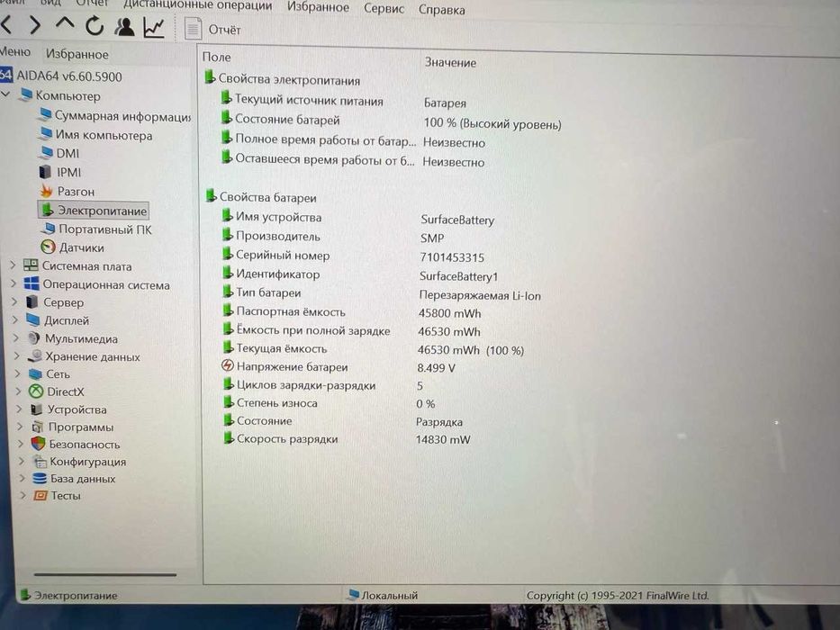Screen dimensions: 840x630
Task: Click the Конфигурация tree icon
Action: click(x=40, y=461)
